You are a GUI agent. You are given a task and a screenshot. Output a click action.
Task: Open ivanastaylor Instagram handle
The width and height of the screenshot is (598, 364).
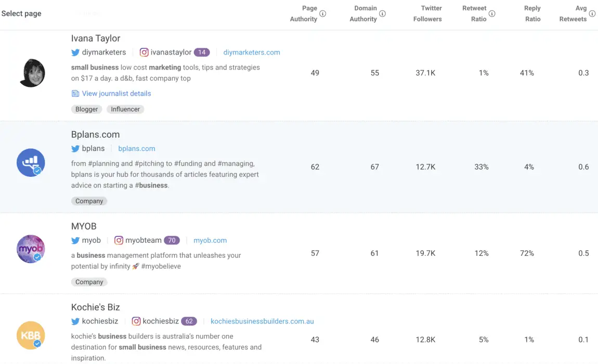[x=171, y=53]
